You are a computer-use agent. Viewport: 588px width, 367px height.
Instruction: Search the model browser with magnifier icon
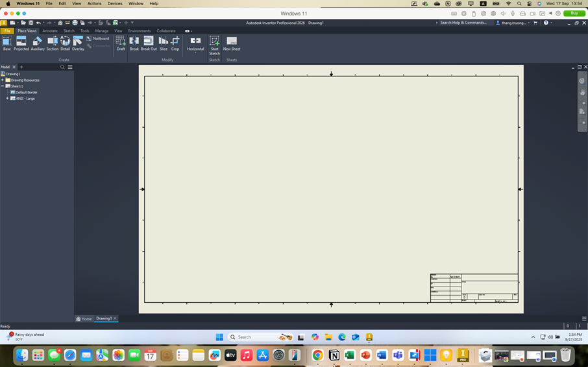coord(62,67)
